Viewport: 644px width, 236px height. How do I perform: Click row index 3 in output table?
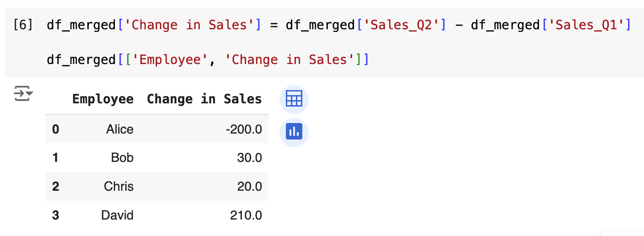pos(55,215)
